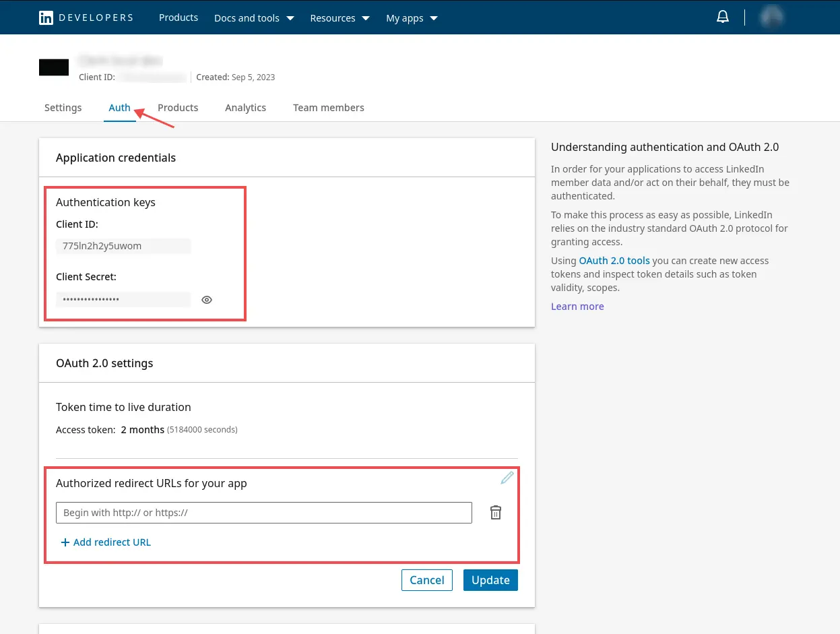This screenshot has height=634, width=840.
Task: Click the app logo thumbnail
Action: [x=54, y=67]
